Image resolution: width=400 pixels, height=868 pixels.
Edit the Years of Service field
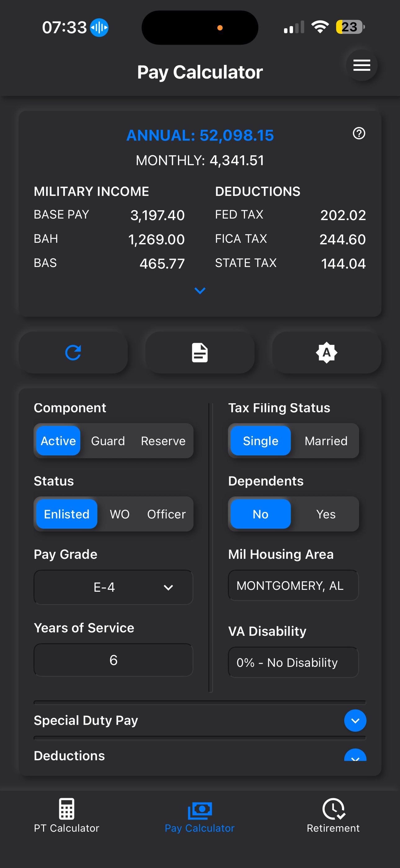tap(113, 660)
